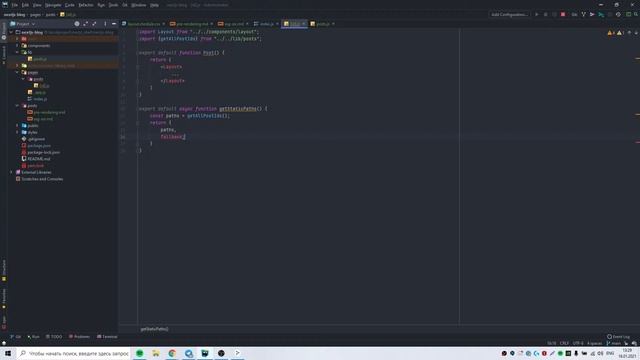The height and width of the screenshot is (360, 640).
Task: Open the Navigate menu
Action: pyautogui.click(x=53, y=5)
